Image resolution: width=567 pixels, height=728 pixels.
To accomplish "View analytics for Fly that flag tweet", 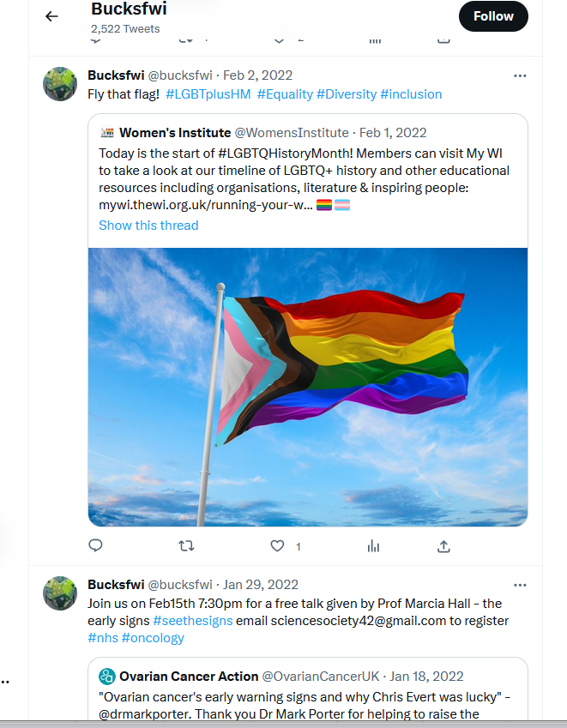I will click(373, 545).
